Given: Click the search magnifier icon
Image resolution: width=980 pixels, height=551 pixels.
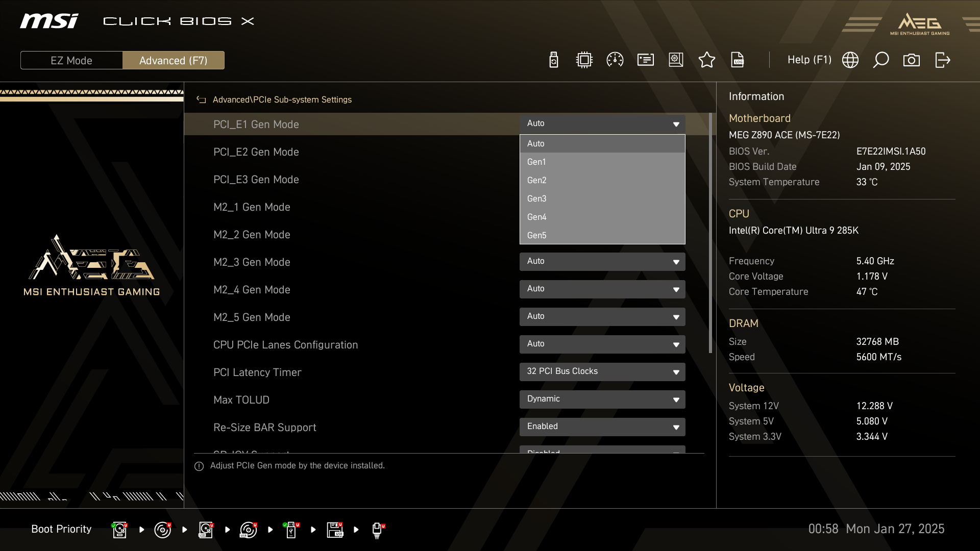Looking at the screenshot, I should (x=880, y=60).
